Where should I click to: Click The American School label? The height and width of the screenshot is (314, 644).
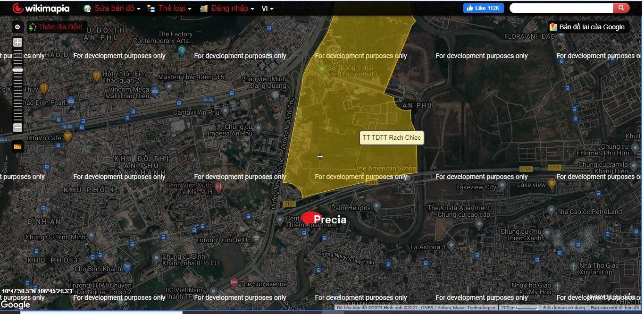[386, 168]
